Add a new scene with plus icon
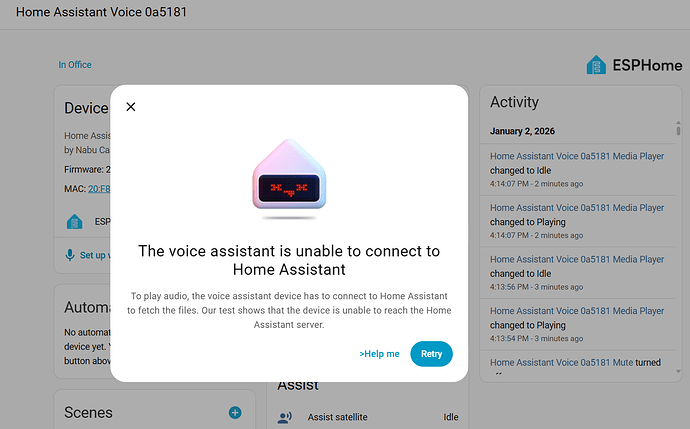The height and width of the screenshot is (429, 690). (x=235, y=412)
